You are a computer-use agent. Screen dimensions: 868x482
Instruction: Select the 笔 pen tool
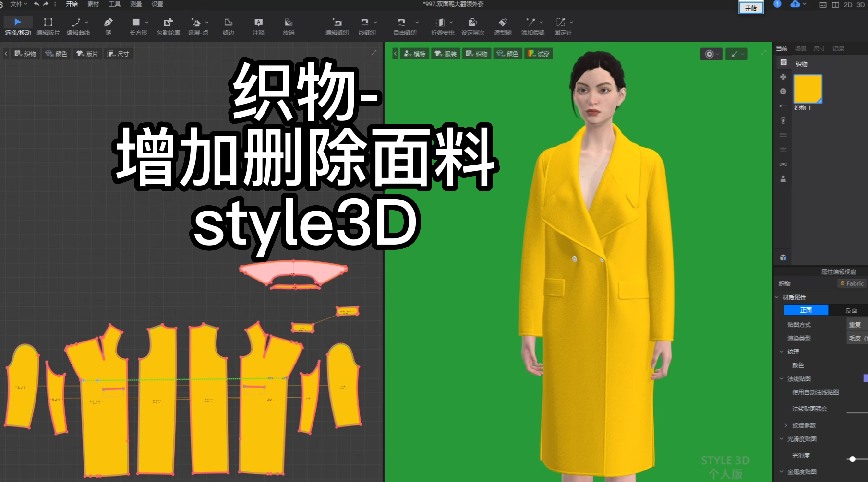(108, 26)
